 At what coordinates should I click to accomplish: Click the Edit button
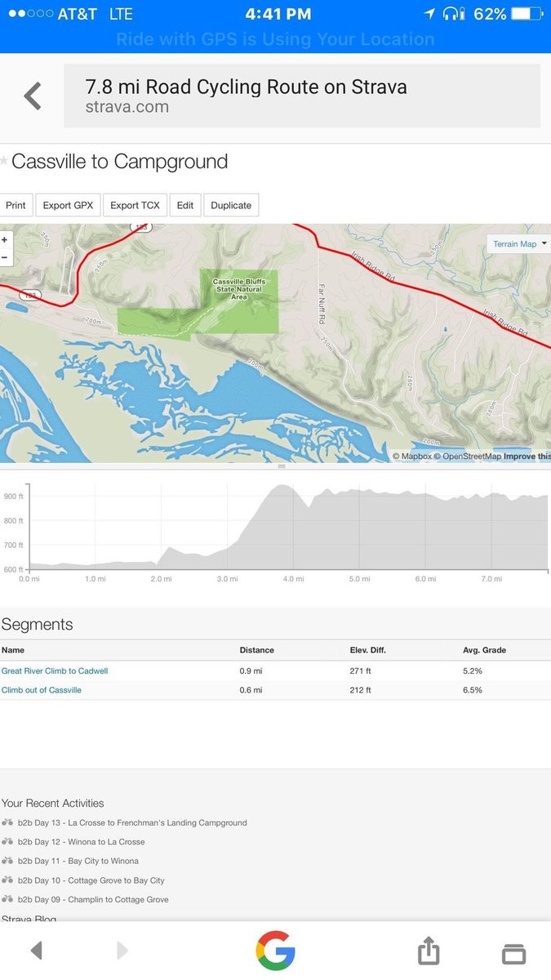pyautogui.click(x=185, y=205)
